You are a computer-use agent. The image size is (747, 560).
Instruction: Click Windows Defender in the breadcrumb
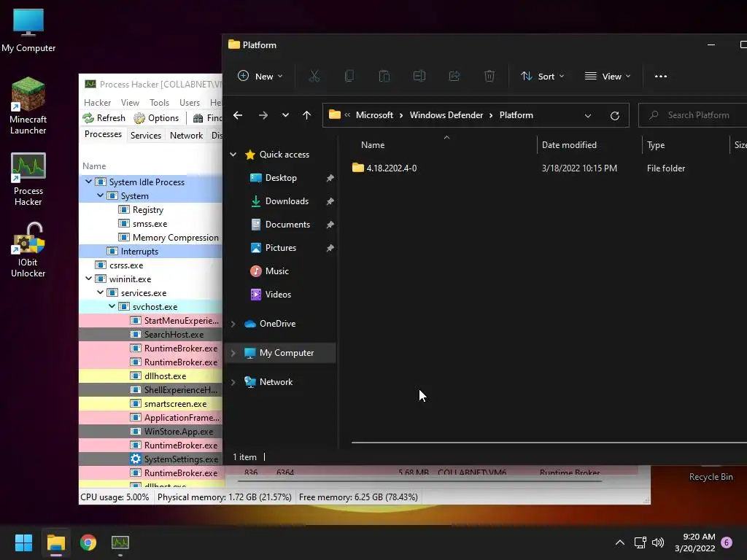446,115
